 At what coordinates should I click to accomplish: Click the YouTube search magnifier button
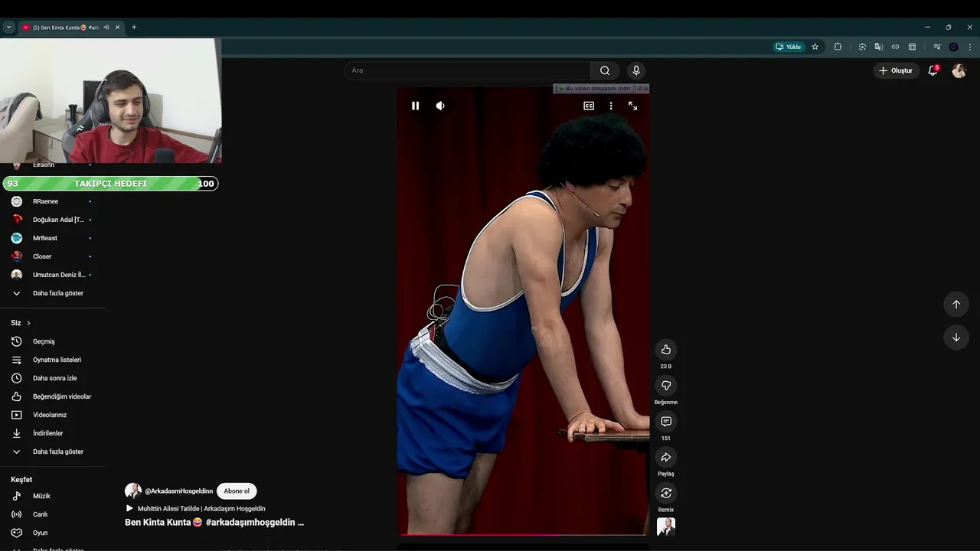click(605, 70)
